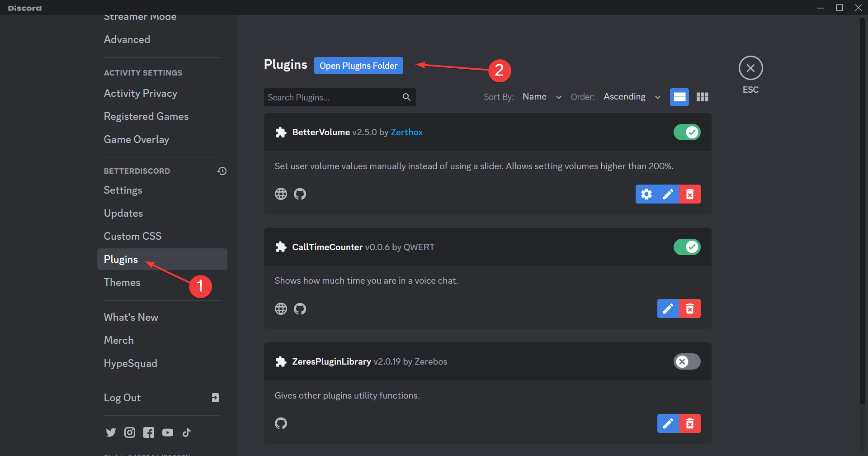The width and height of the screenshot is (868, 456).
Task: Close settings with the ESC circle button
Action: (x=750, y=68)
